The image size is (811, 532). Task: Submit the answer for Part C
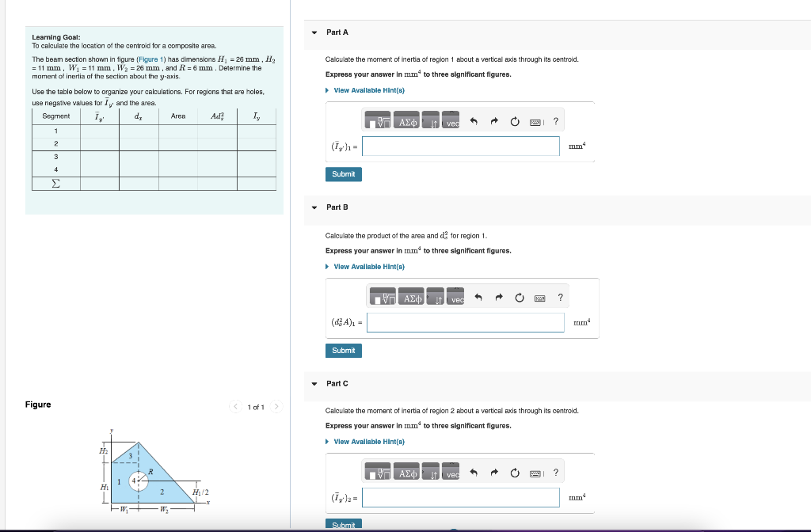click(x=343, y=524)
